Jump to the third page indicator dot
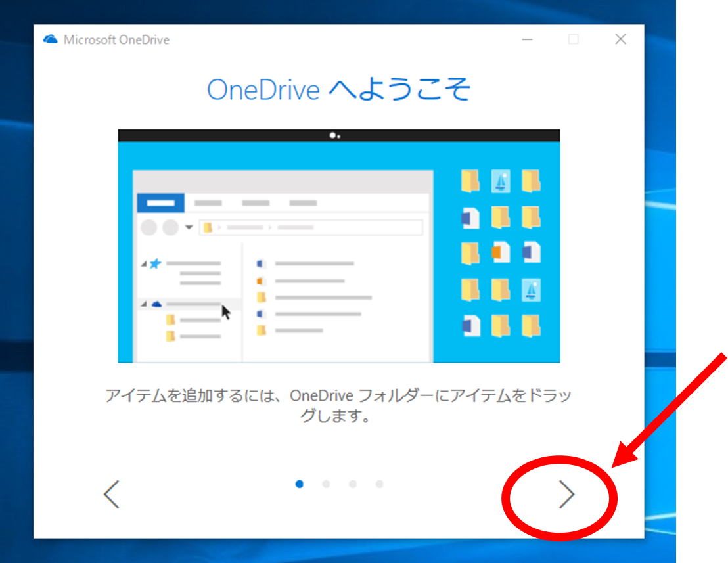Image resolution: width=728 pixels, height=563 pixels. coord(353,484)
